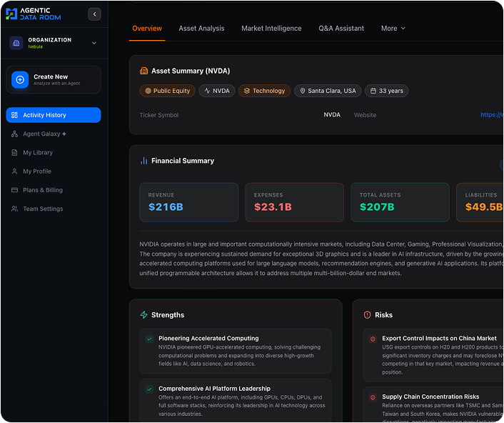Click the Asset Summary building icon
This screenshot has width=504, height=423.
[143, 71]
